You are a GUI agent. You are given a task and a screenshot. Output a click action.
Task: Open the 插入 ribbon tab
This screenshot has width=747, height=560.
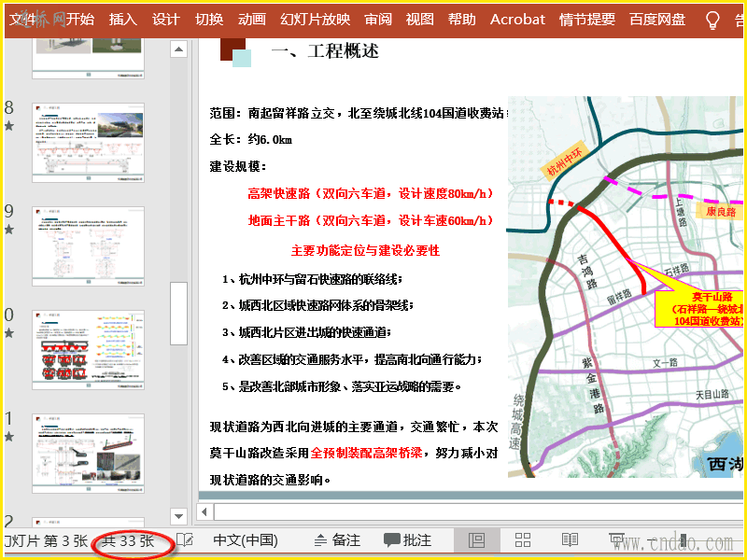click(123, 19)
